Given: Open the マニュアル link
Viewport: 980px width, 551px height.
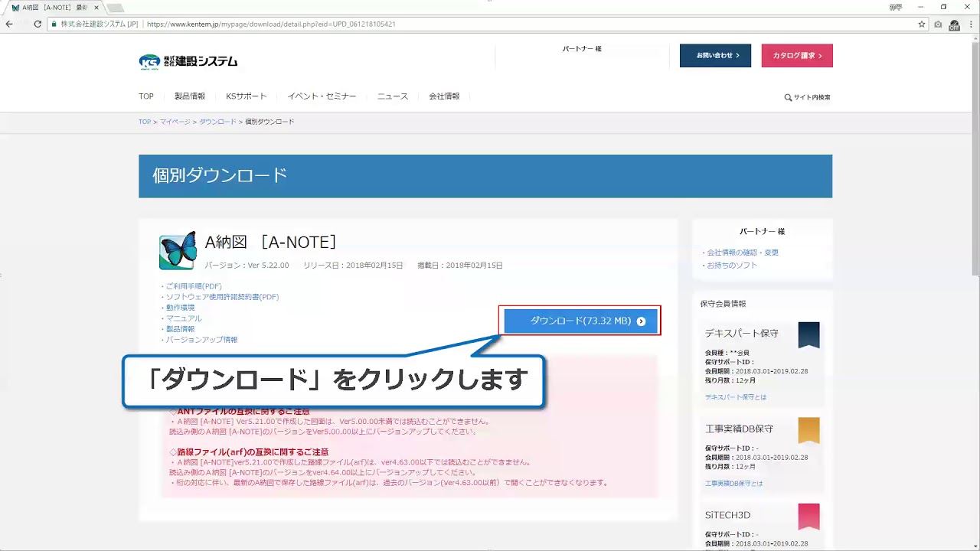Looking at the screenshot, I should tap(184, 318).
